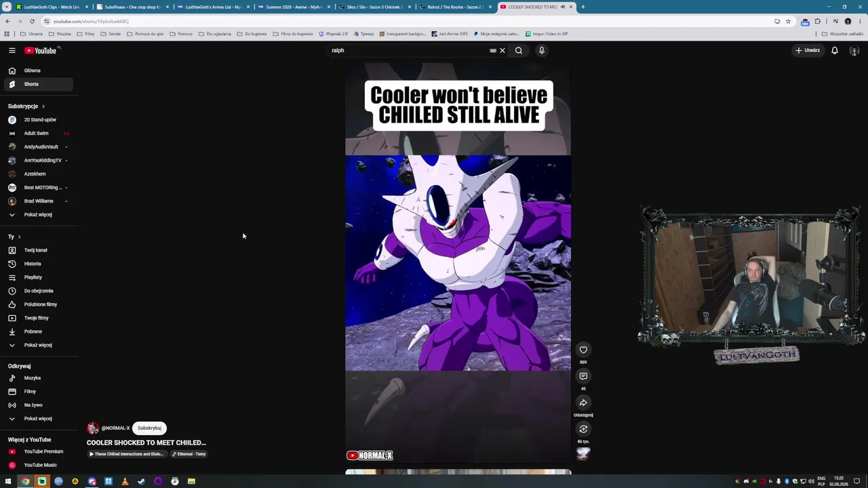This screenshot has height=488, width=868.
Task: Open the account avatar menu
Action: 854,50
